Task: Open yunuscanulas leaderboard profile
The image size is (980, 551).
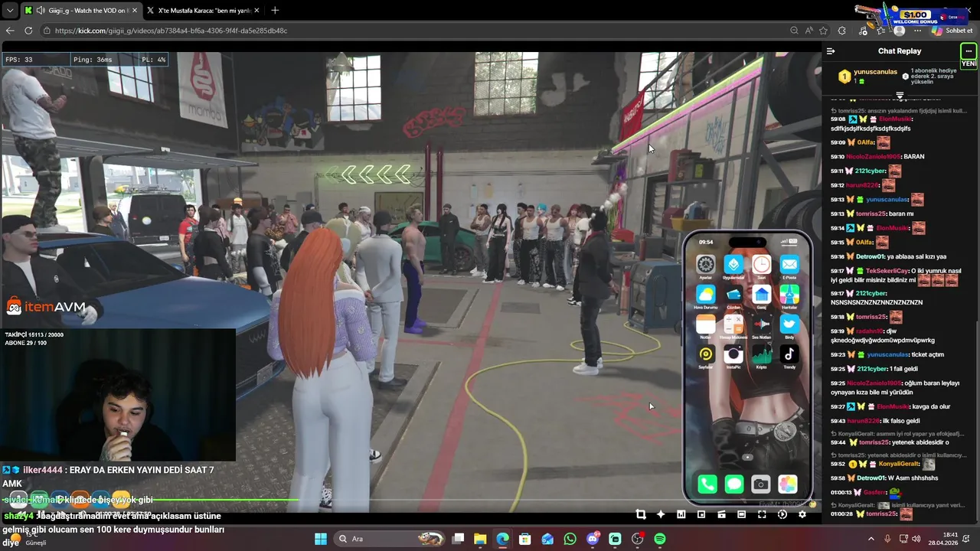Action: (x=875, y=72)
